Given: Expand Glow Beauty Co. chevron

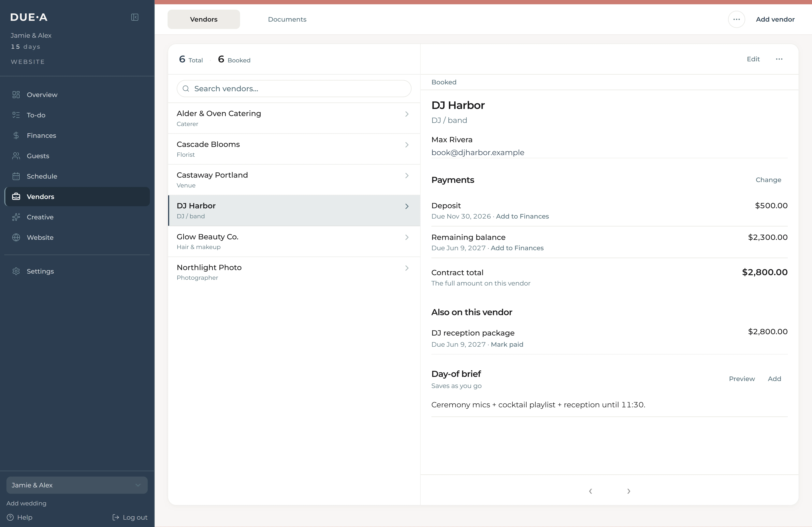Looking at the screenshot, I should click(407, 237).
